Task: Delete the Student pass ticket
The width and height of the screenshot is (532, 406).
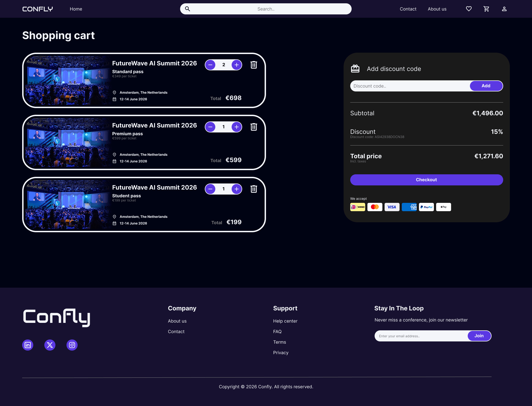Action: click(x=254, y=189)
